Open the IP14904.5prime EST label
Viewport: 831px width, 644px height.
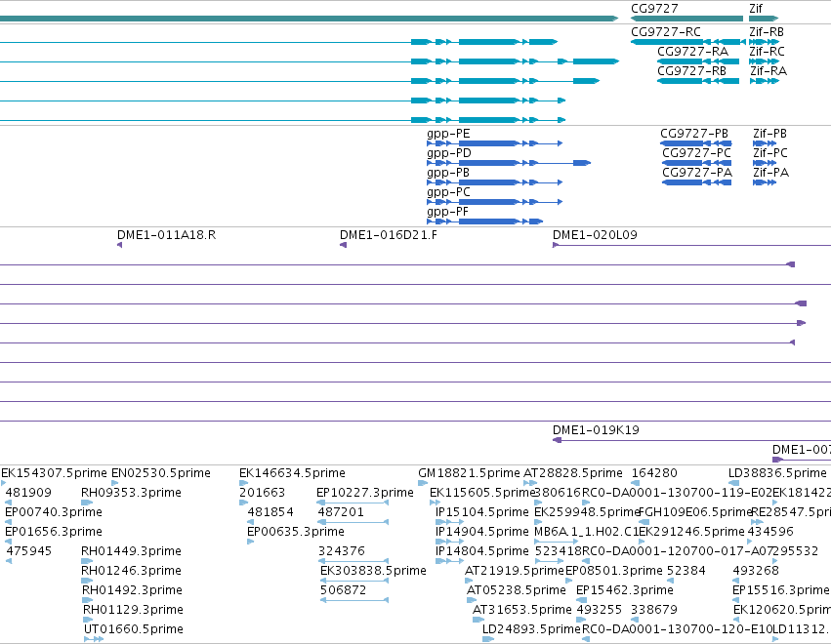pyautogui.click(x=481, y=532)
